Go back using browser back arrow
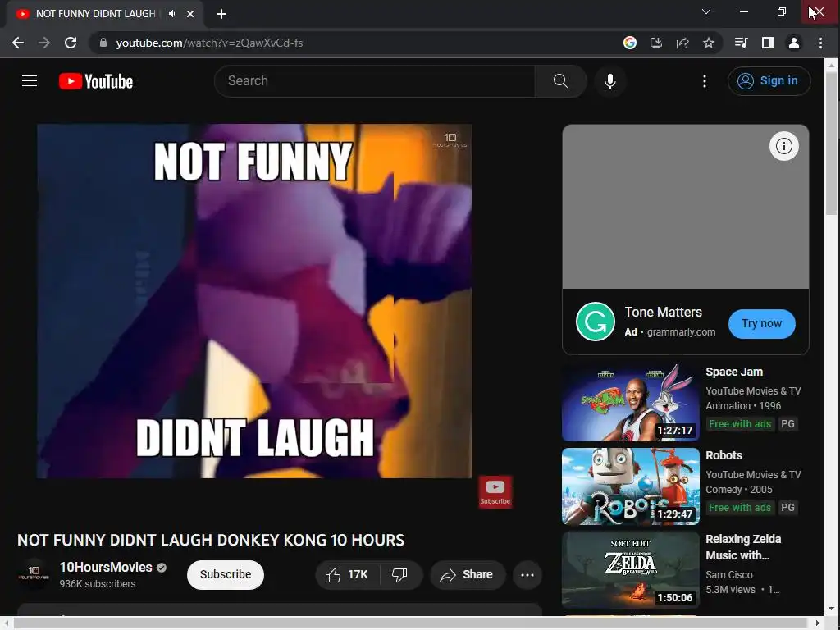Screen dimensions: 840x630 coord(18,43)
